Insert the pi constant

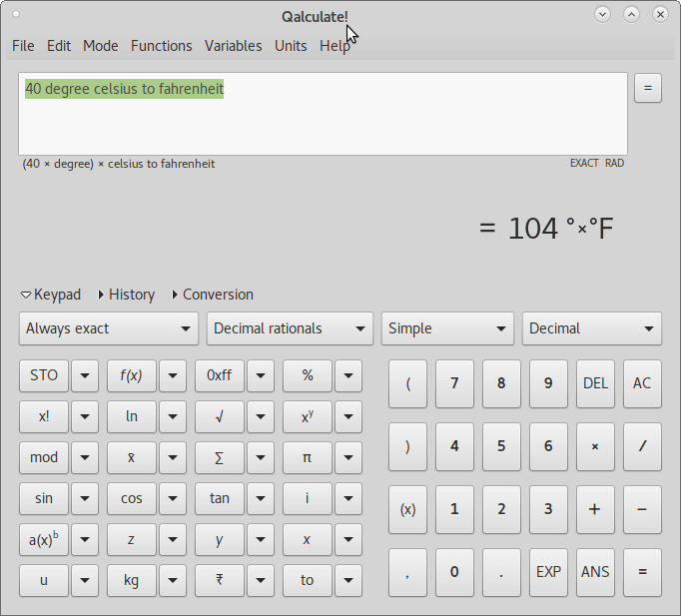307,457
